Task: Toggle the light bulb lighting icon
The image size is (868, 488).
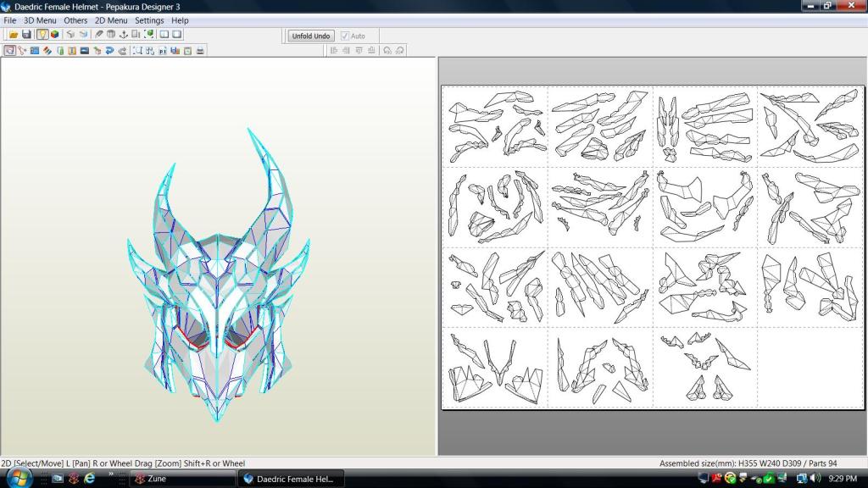Action: 42,35
